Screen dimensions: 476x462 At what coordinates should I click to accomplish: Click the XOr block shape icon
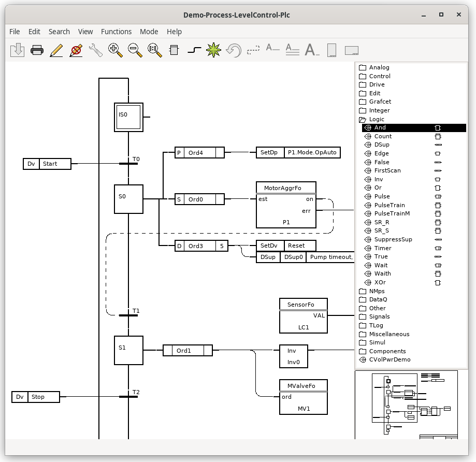pyautogui.click(x=438, y=283)
